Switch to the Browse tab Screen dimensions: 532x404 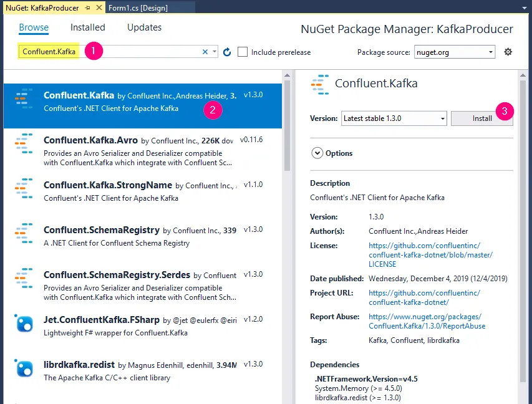[34, 27]
